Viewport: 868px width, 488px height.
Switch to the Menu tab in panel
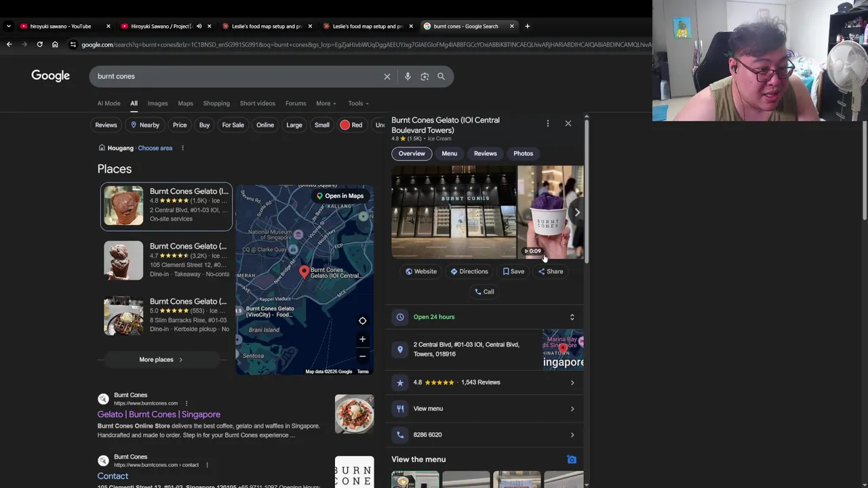point(450,153)
